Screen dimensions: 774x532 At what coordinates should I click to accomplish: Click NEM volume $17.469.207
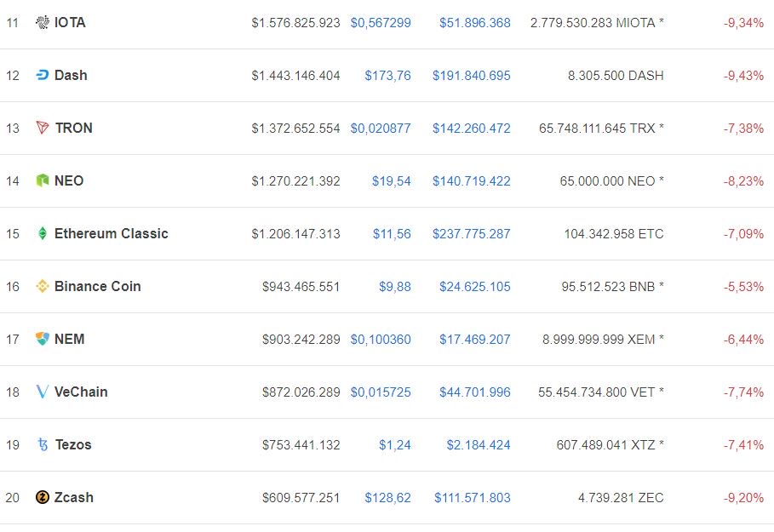tap(475, 340)
